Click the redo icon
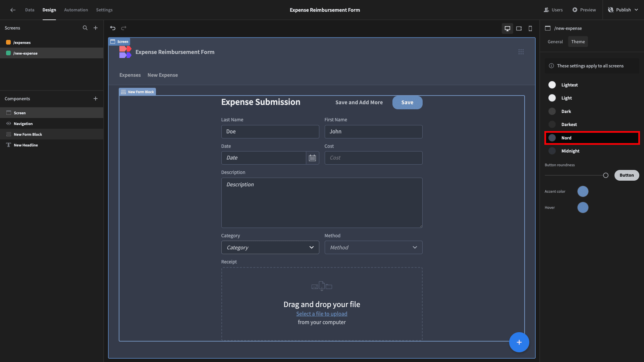Image resolution: width=644 pixels, height=362 pixels. (124, 28)
